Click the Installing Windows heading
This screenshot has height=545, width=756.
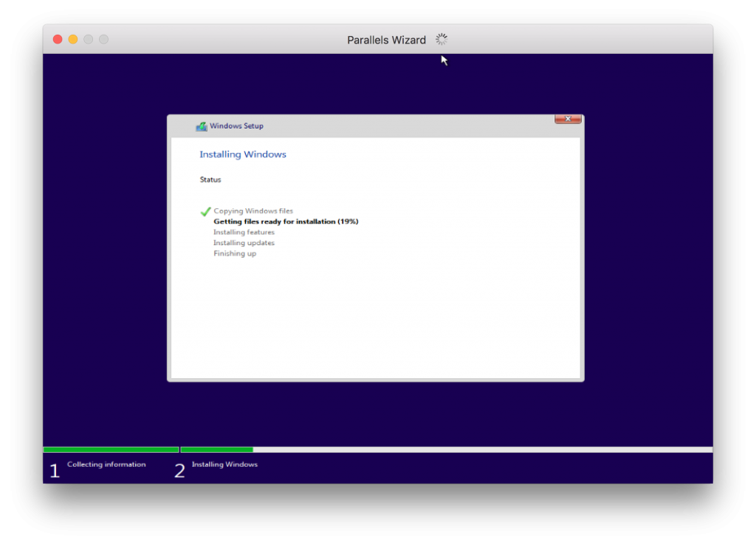[243, 154]
